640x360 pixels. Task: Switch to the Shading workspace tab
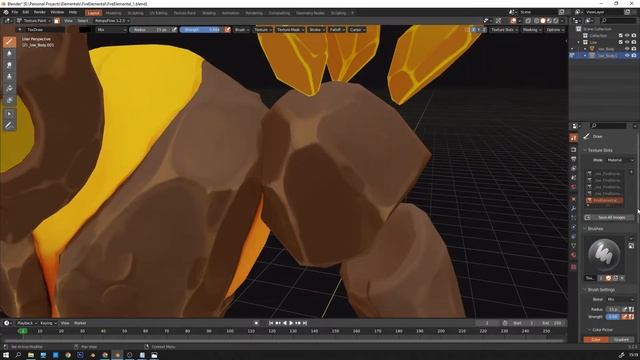pyautogui.click(x=209, y=13)
